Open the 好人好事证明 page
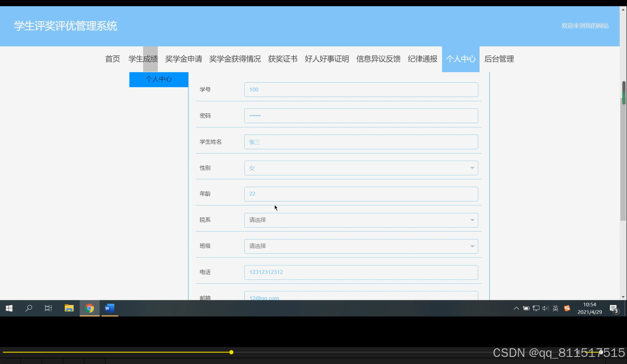The height and width of the screenshot is (364, 627). (x=327, y=59)
